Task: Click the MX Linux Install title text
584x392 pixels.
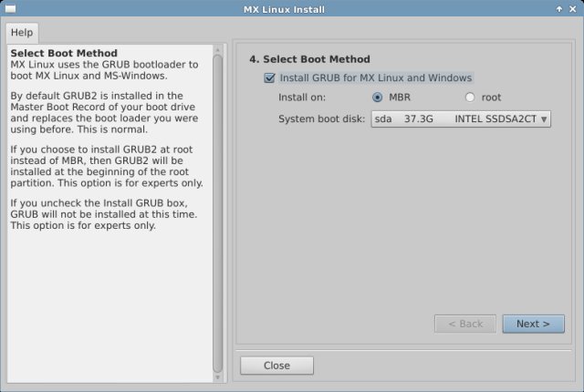Action: click(x=284, y=9)
